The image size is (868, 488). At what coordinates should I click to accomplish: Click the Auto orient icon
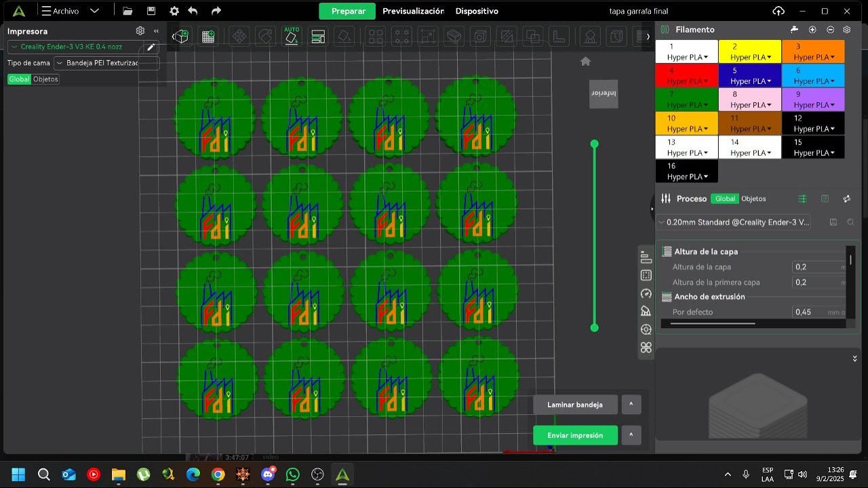(292, 36)
